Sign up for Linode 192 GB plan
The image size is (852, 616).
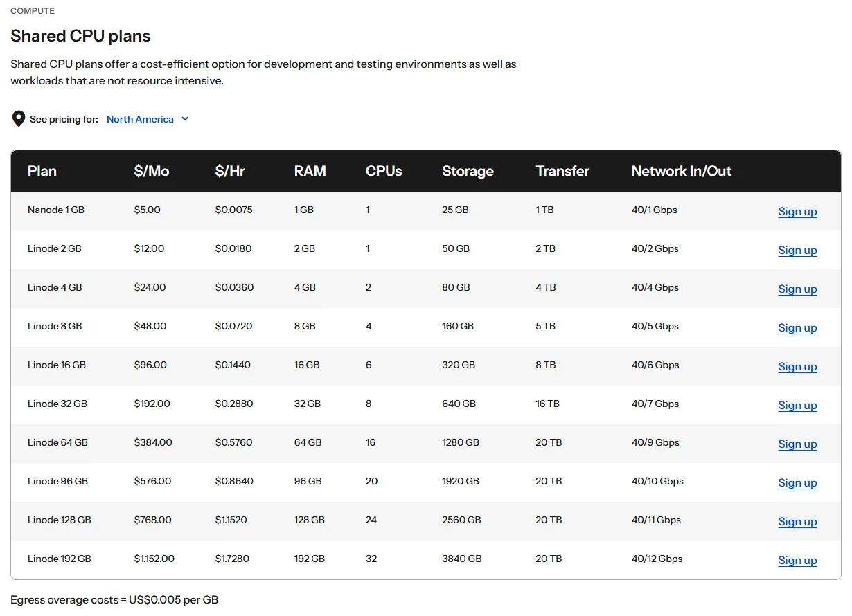[x=797, y=560]
